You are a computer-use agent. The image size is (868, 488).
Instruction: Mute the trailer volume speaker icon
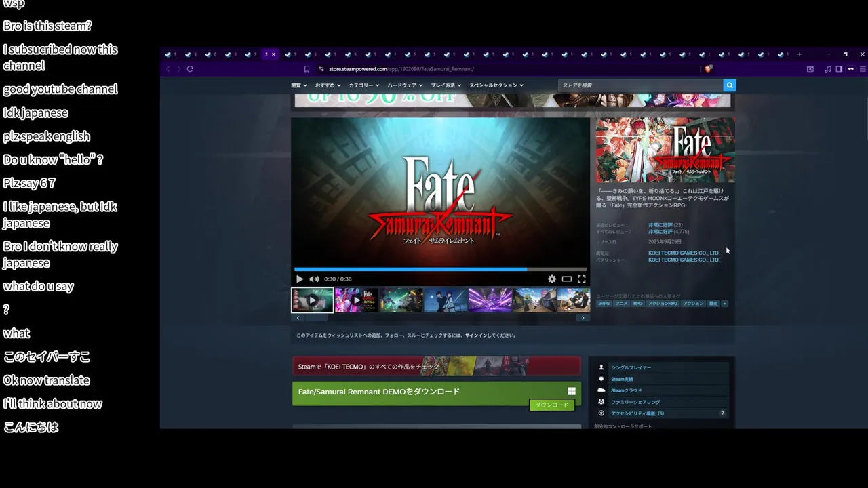click(x=314, y=279)
